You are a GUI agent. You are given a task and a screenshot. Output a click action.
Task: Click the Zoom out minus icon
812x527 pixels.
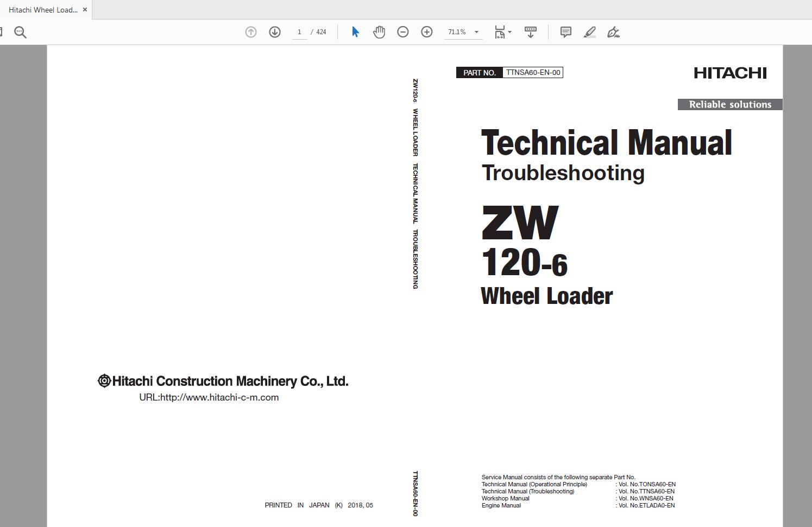coord(402,32)
